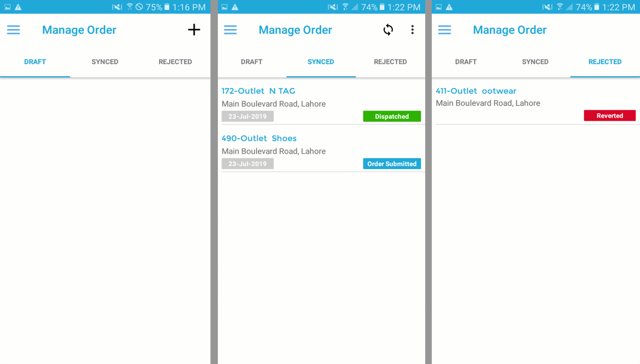Tap the green Dispatched status badge
This screenshot has height=364, width=640.
point(391,116)
